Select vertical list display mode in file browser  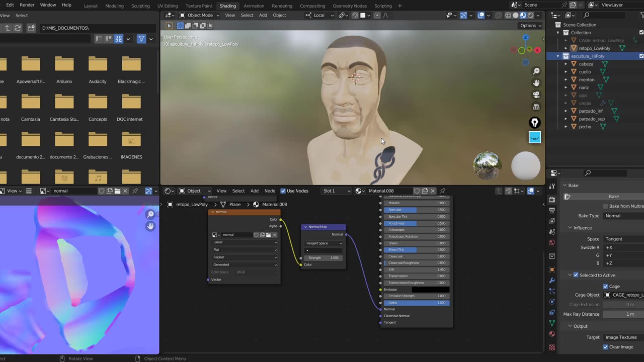tap(99, 39)
